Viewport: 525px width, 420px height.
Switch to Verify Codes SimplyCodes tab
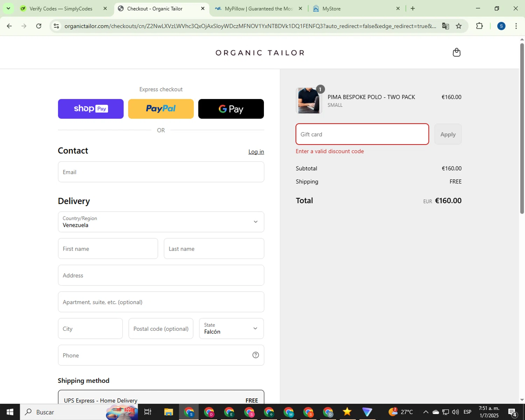point(61,8)
